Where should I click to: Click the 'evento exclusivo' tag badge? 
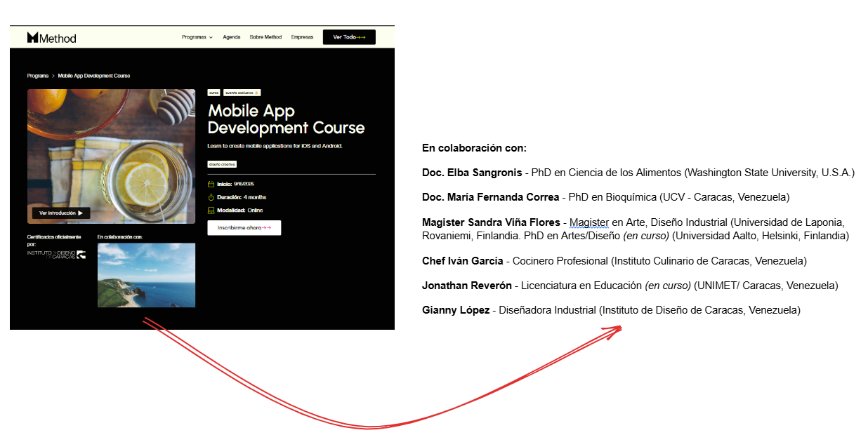(242, 93)
